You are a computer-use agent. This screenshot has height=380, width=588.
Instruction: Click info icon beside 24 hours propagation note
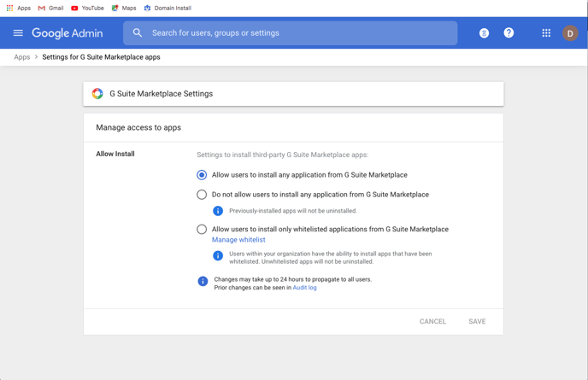click(203, 281)
